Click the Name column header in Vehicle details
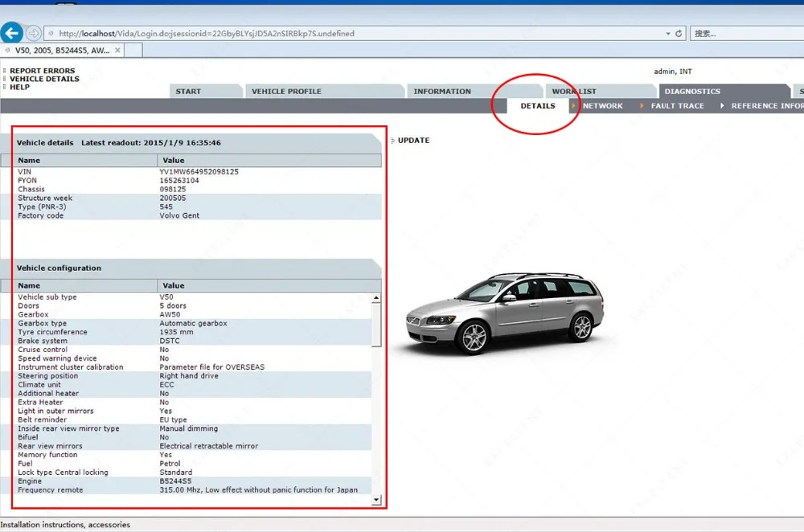This screenshot has width=804, height=532. 79,161
